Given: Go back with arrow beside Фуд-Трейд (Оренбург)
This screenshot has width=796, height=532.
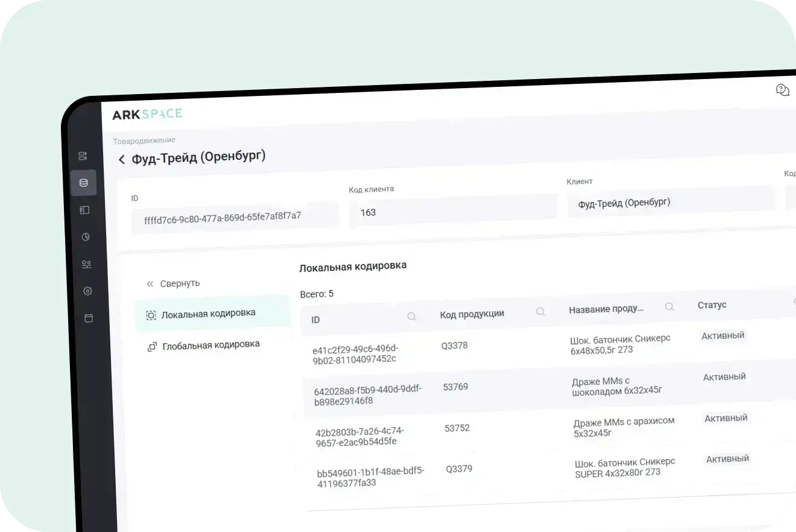Looking at the screenshot, I should 122,159.
